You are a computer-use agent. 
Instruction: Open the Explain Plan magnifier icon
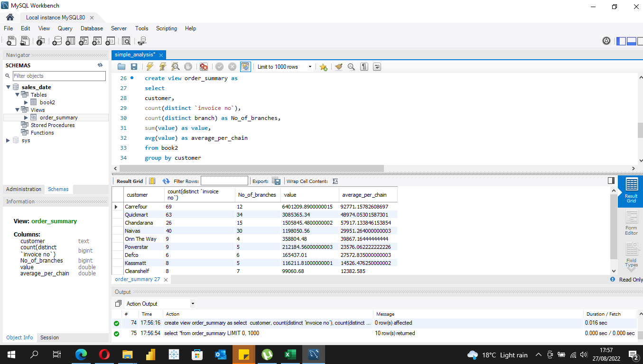tap(175, 66)
